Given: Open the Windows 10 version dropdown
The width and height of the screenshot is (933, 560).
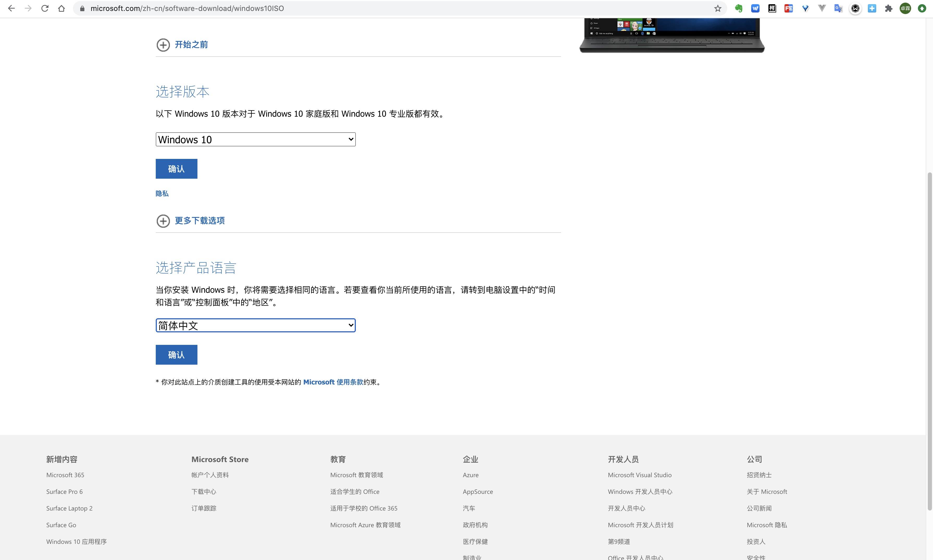Looking at the screenshot, I should click(x=256, y=139).
